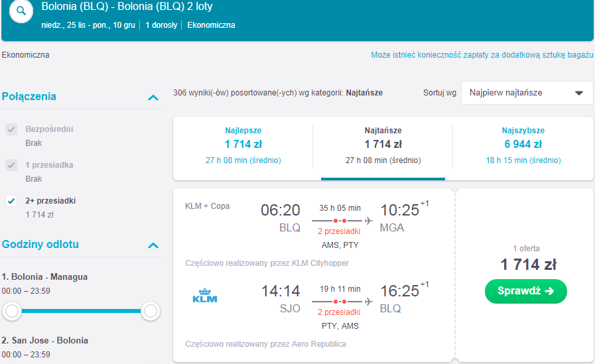Open the Najpierw najtańsze sort dropdown
Image resolution: width=595 pixels, height=364 pixels.
(x=527, y=93)
